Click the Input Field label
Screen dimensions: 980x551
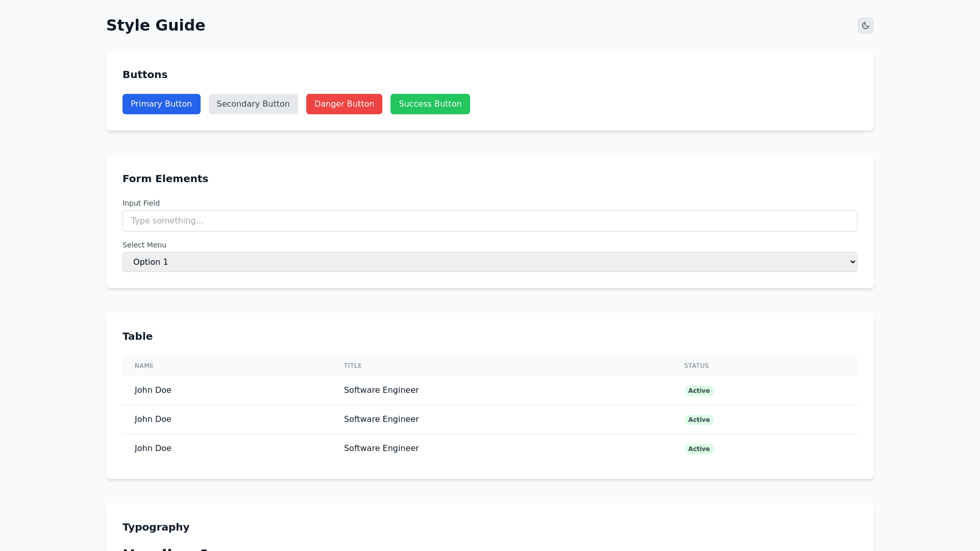141,203
